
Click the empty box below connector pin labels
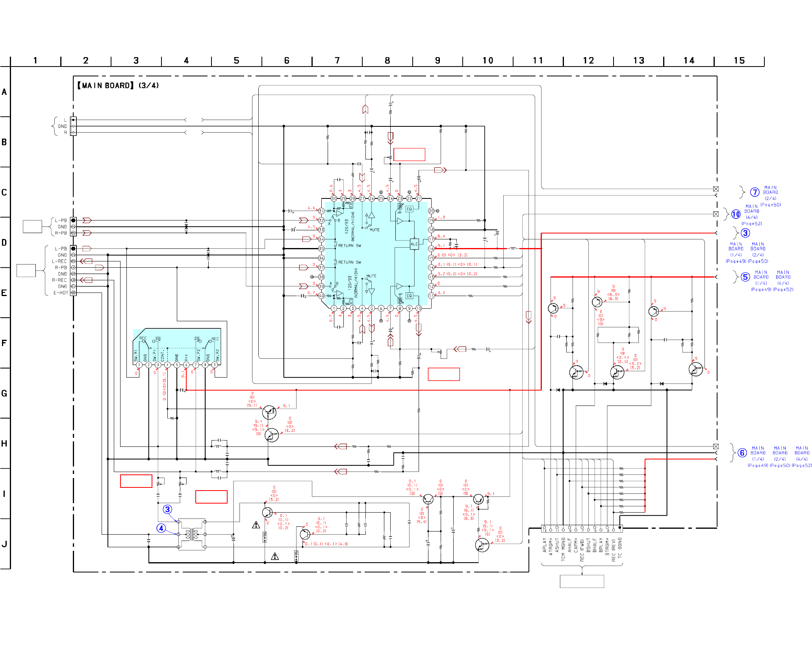[x=582, y=581]
